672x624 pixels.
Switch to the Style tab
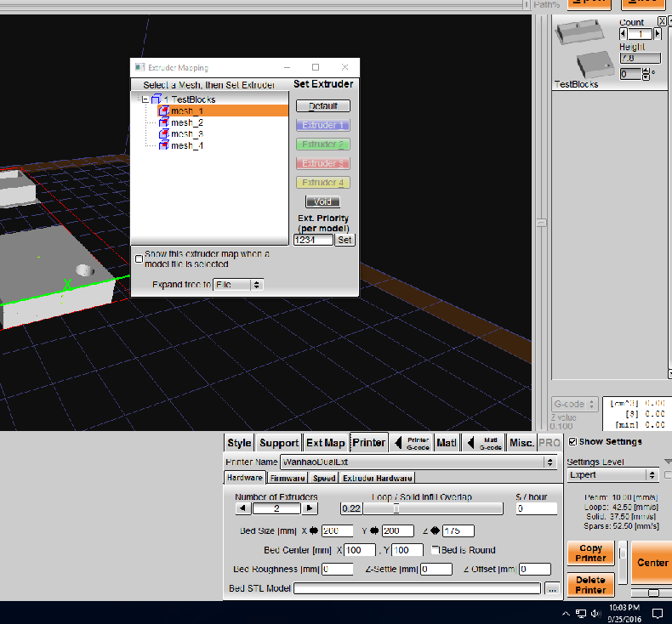pos(239,443)
